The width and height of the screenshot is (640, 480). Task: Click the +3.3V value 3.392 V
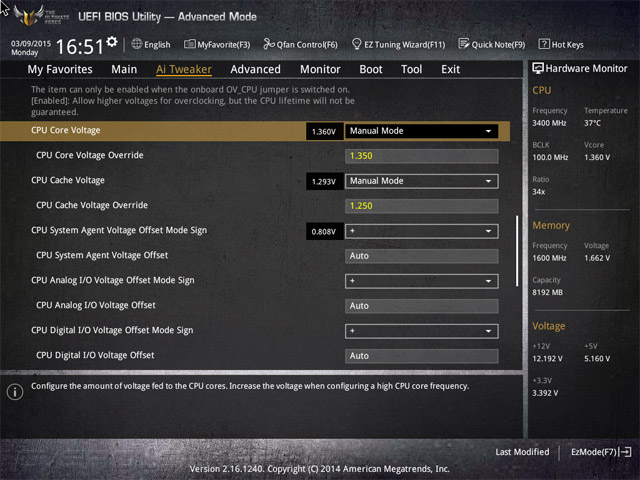pos(545,393)
